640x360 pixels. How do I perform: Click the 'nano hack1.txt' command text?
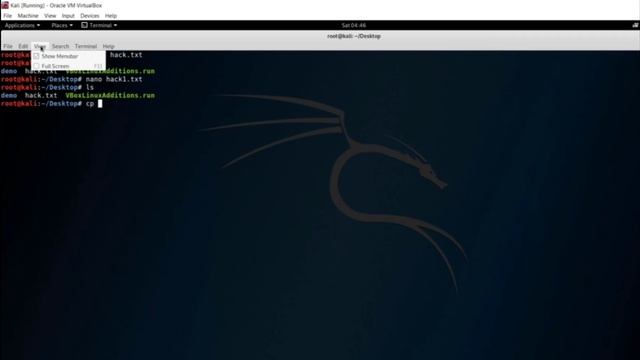(114, 79)
